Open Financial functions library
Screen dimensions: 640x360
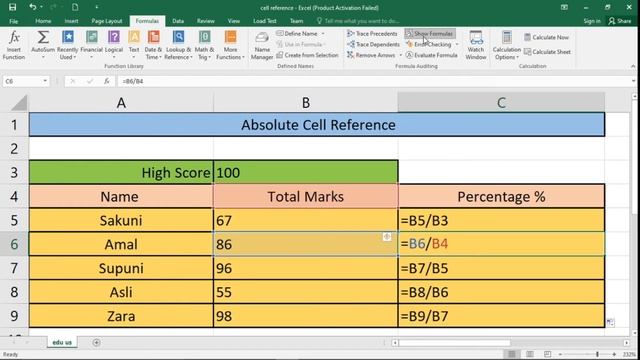click(x=91, y=45)
